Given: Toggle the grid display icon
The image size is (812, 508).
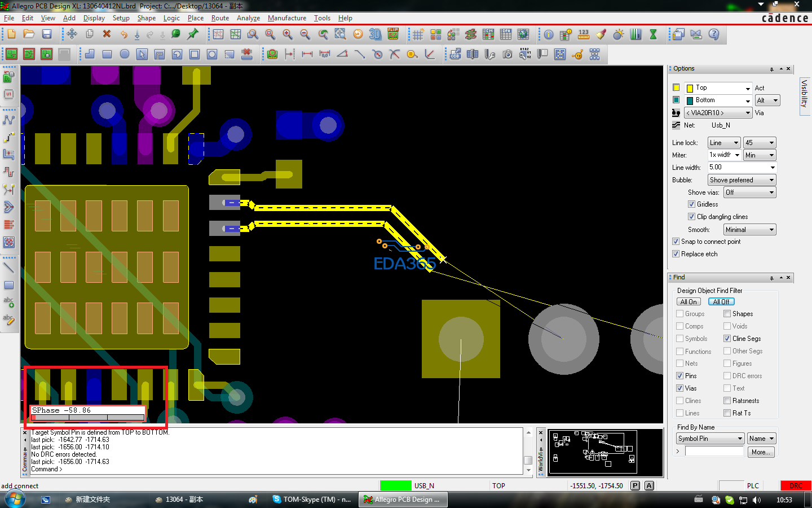Looking at the screenshot, I should coord(418,34).
